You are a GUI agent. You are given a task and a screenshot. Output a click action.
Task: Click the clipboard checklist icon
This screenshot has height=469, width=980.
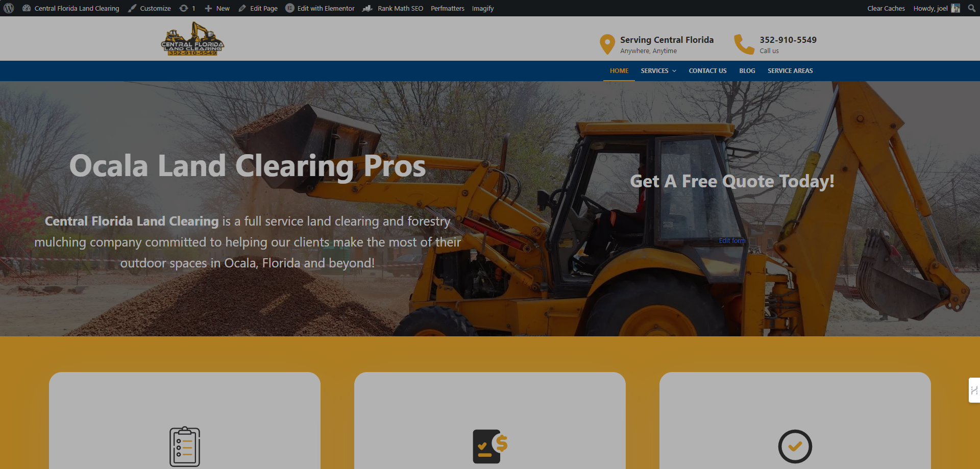click(x=185, y=447)
